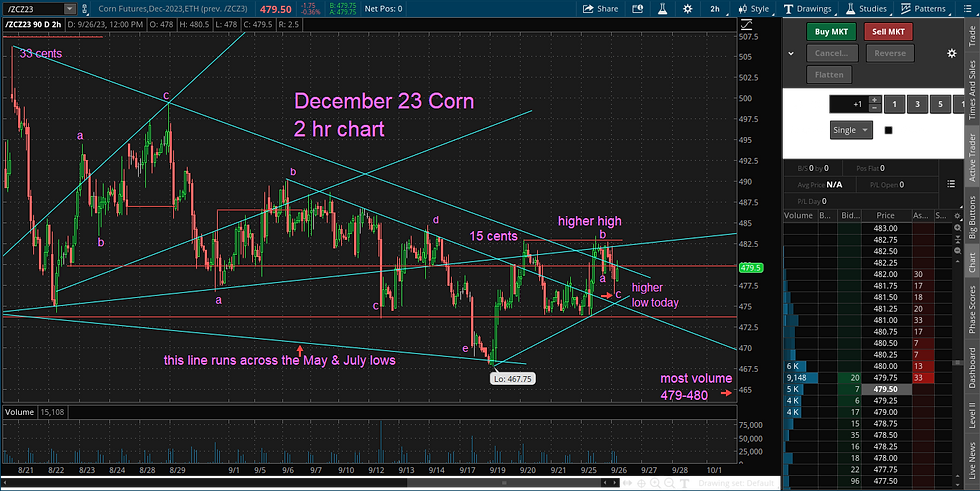Set quantity preset to 1
The image size is (980, 491).
pyautogui.click(x=894, y=104)
